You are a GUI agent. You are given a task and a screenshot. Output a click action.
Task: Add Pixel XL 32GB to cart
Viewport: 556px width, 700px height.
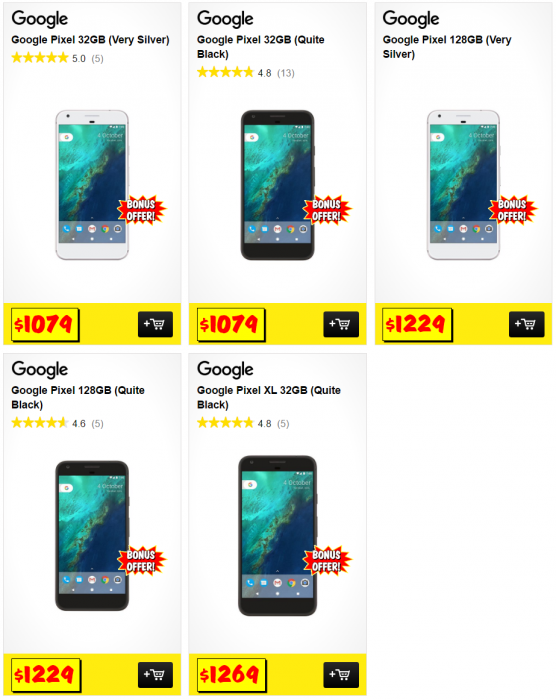click(341, 675)
